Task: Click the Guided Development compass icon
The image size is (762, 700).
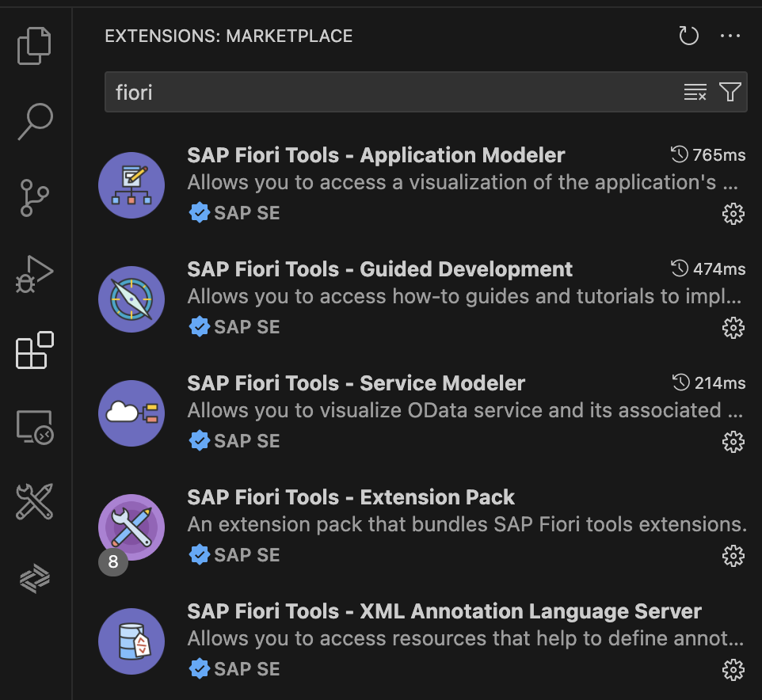Action: 131,299
